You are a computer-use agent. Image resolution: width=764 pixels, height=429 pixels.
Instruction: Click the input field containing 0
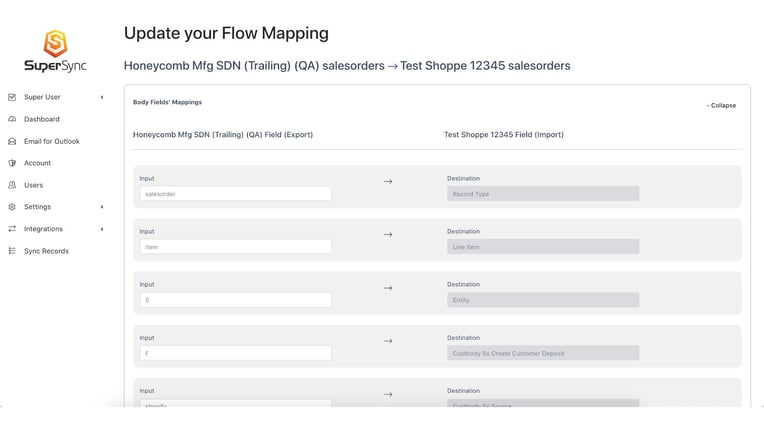pos(235,300)
